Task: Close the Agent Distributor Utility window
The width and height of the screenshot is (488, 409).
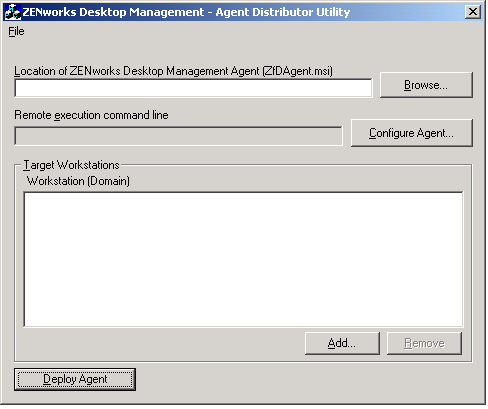Action: [x=473, y=12]
